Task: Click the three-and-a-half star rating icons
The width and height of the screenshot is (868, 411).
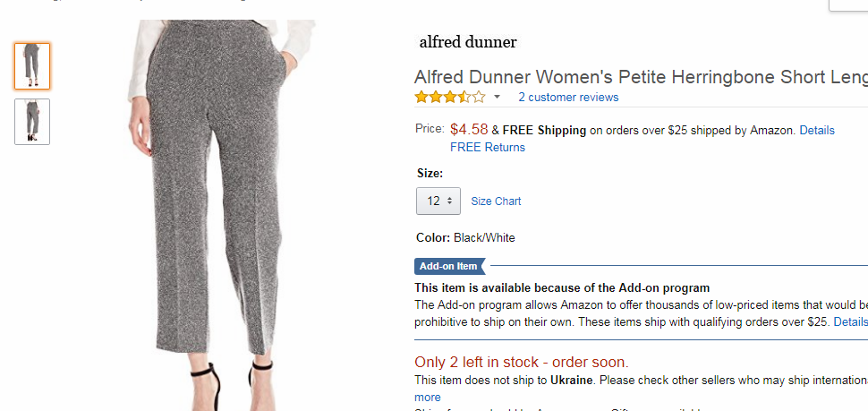Action: (x=450, y=98)
